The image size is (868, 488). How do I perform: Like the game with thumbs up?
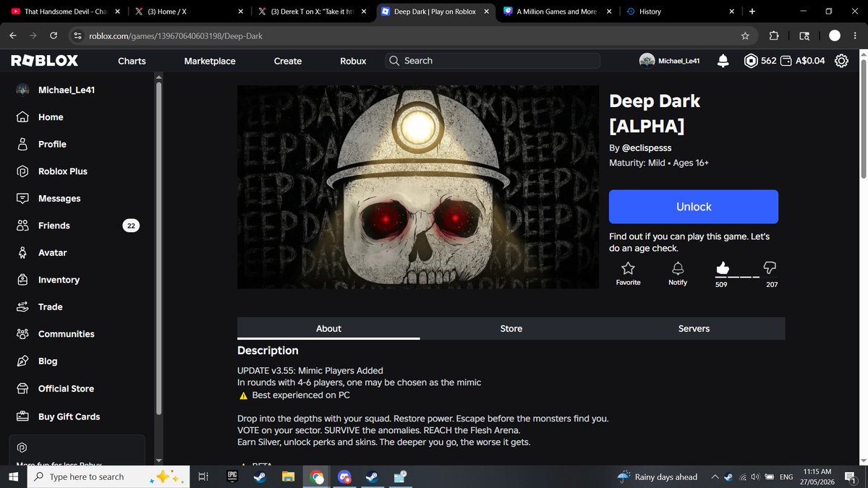723,268
